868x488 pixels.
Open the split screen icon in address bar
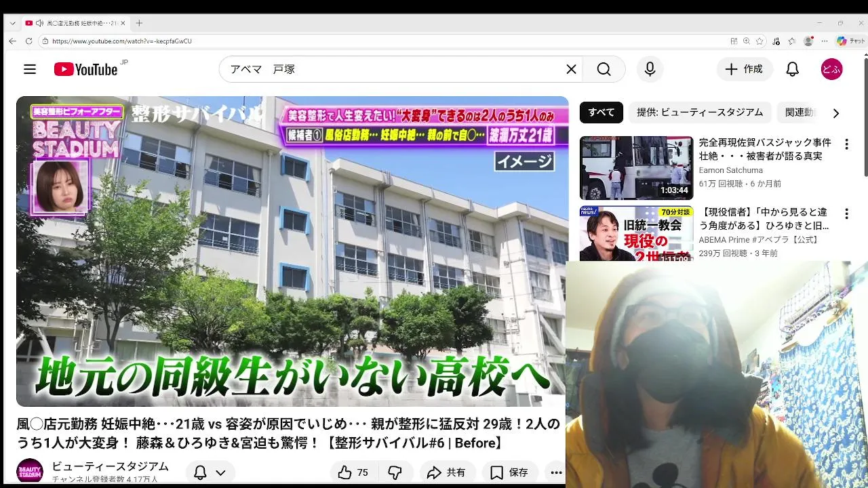pyautogui.click(x=734, y=41)
